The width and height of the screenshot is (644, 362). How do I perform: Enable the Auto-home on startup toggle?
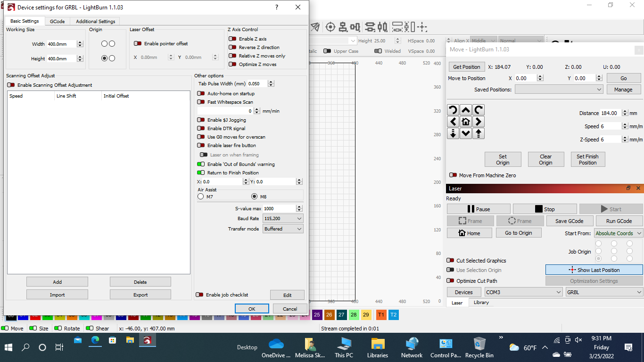[x=201, y=94]
